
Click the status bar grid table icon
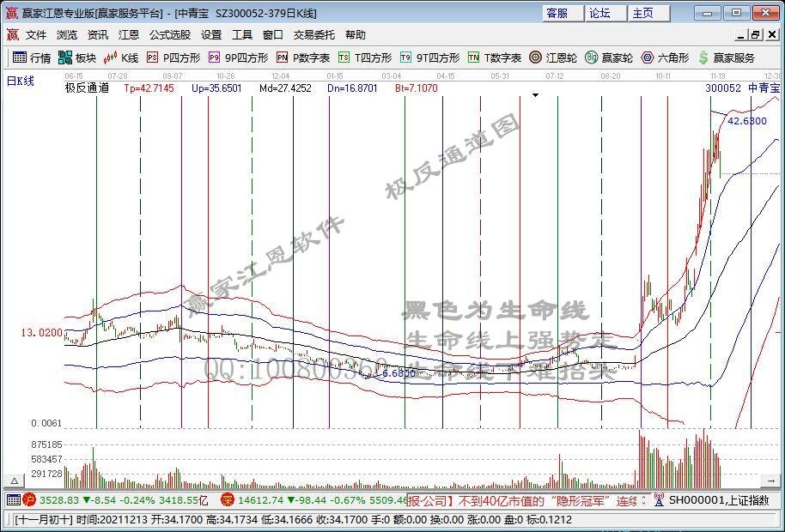[14, 499]
